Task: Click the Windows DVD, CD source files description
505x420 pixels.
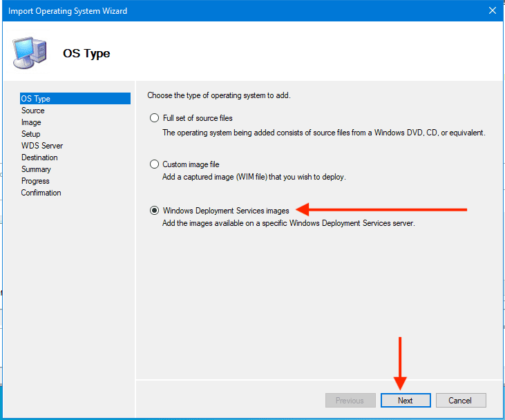Action: (324, 133)
